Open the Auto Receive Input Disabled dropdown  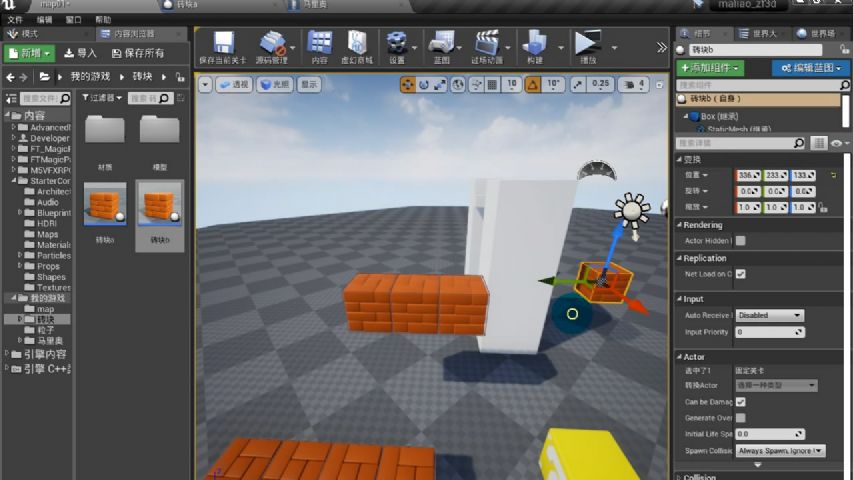point(769,315)
